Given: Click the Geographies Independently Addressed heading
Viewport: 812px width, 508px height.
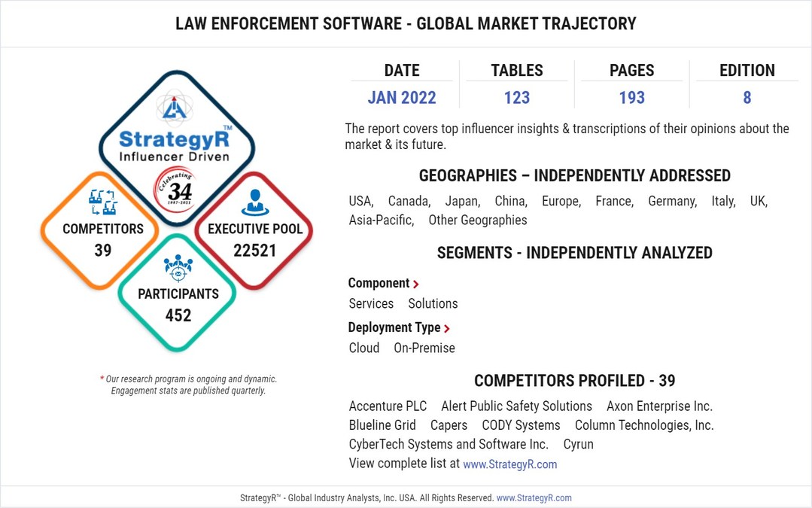Looking at the screenshot, I should pos(575,175).
